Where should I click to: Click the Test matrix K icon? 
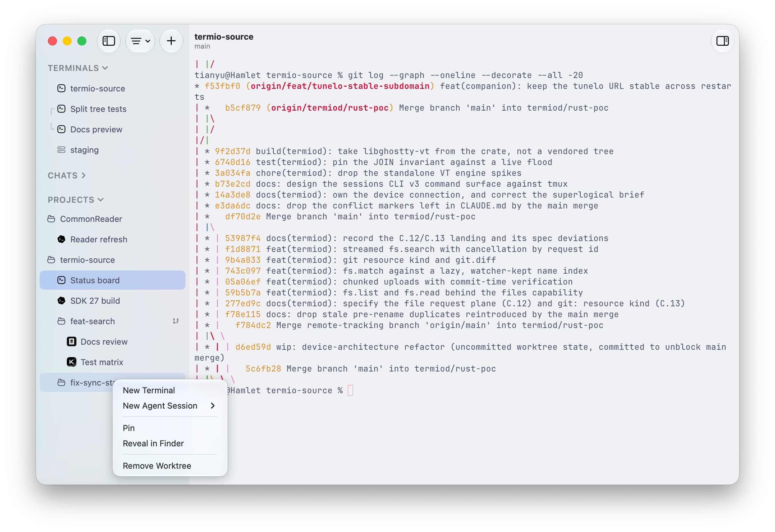pos(71,362)
